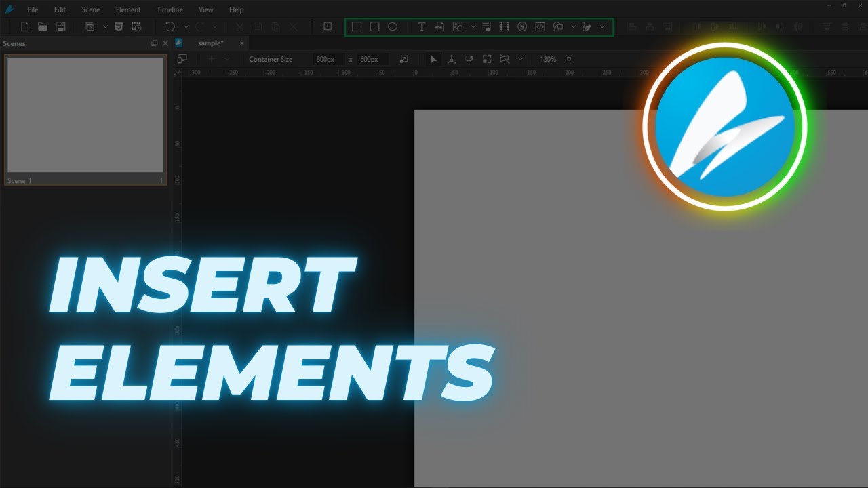Fit canvas to window icon
This screenshot has height=488, width=868.
[568, 60]
